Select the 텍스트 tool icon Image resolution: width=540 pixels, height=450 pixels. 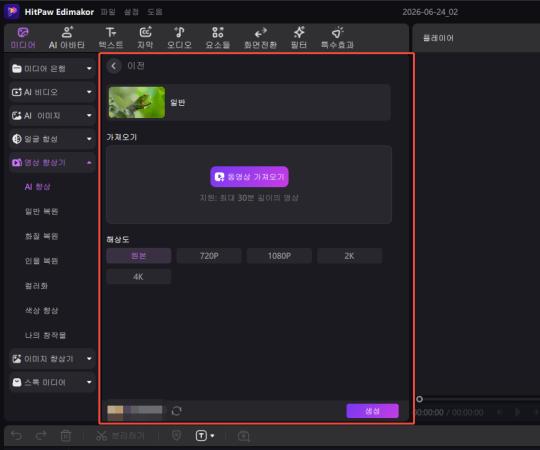(x=111, y=32)
